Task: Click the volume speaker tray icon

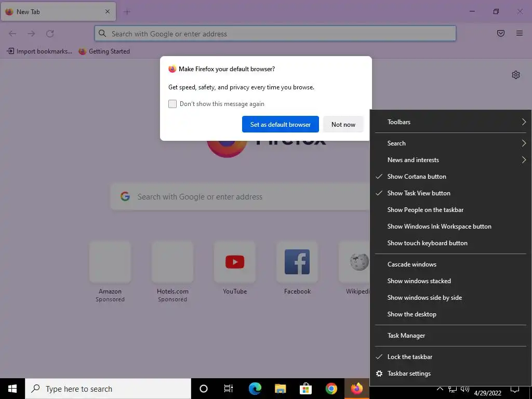Action: pos(465,390)
